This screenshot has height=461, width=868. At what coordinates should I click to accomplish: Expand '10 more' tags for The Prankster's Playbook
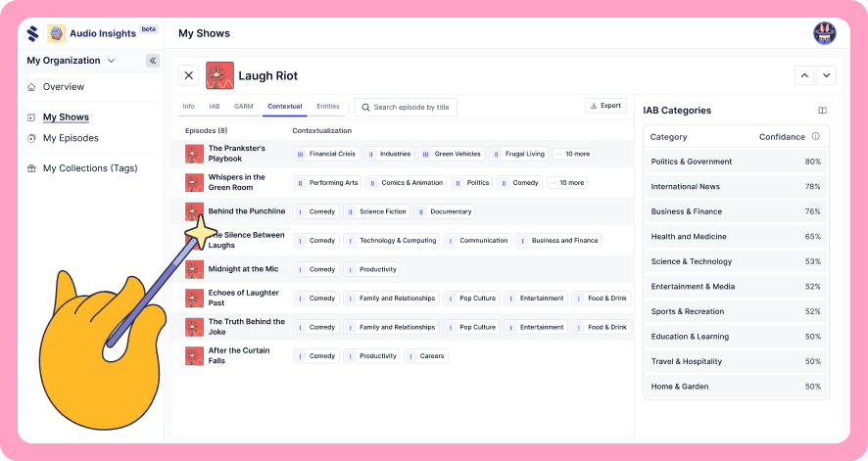click(x=572, y=154)
